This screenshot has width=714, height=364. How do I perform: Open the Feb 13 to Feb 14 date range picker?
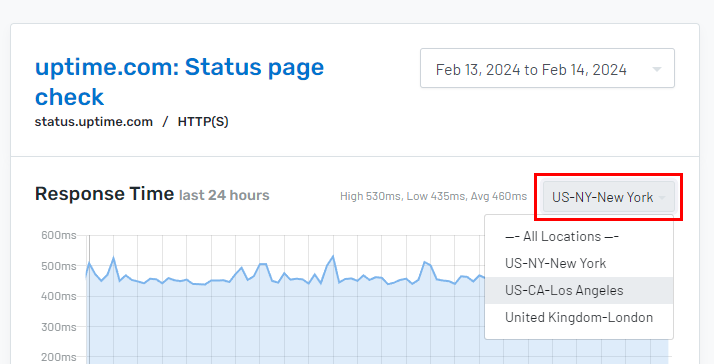547,68
